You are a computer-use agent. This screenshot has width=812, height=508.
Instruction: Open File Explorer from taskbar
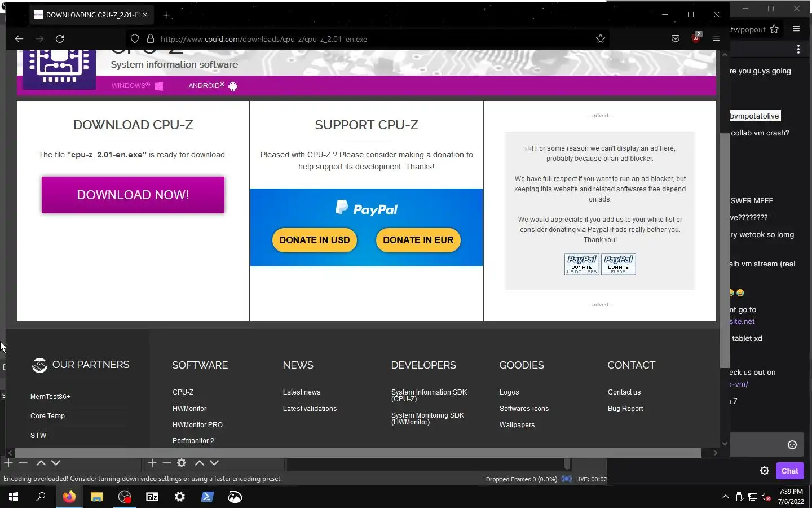pyautogui.click(x=96, y=497)
